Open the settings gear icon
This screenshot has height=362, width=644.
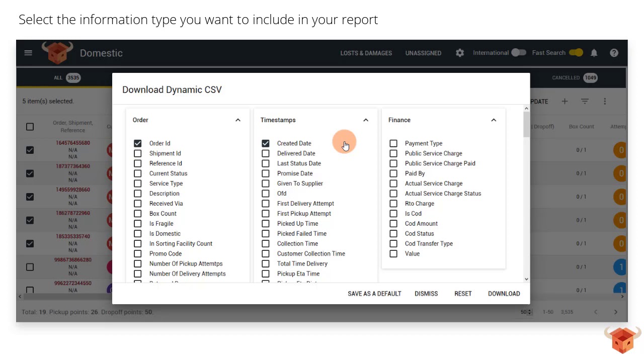[460, 53]
